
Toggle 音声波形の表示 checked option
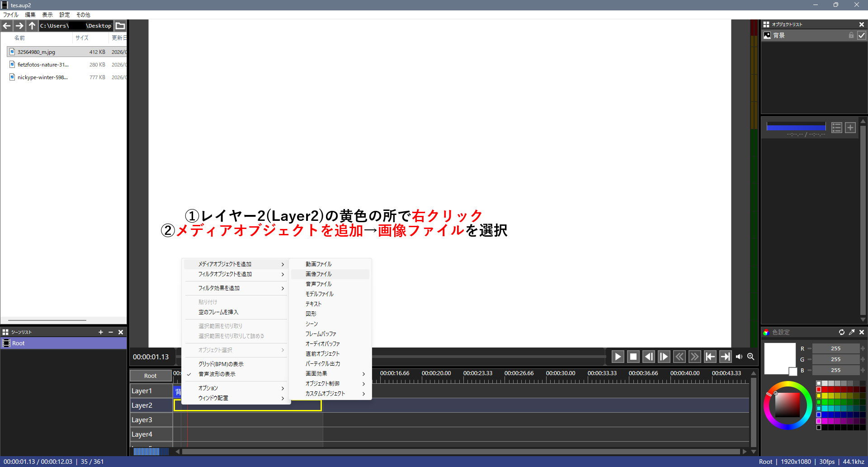tap(217, 374)
